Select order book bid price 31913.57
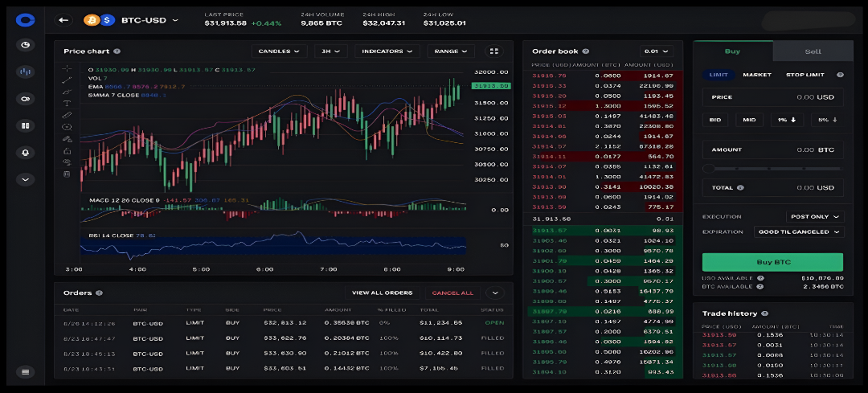The width and height of the screenshot is (868, 393). [549, 231]
